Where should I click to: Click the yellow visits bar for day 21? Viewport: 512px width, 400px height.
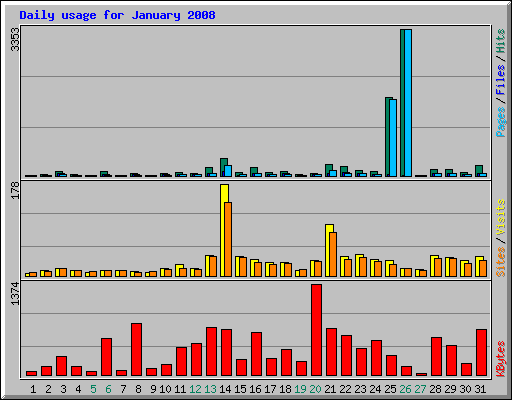pos(328,250)
